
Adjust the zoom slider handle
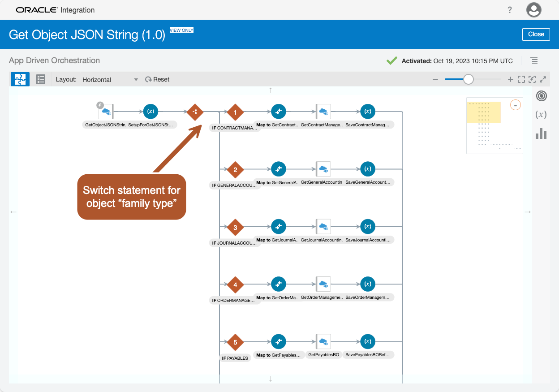(x=468, y=79)
